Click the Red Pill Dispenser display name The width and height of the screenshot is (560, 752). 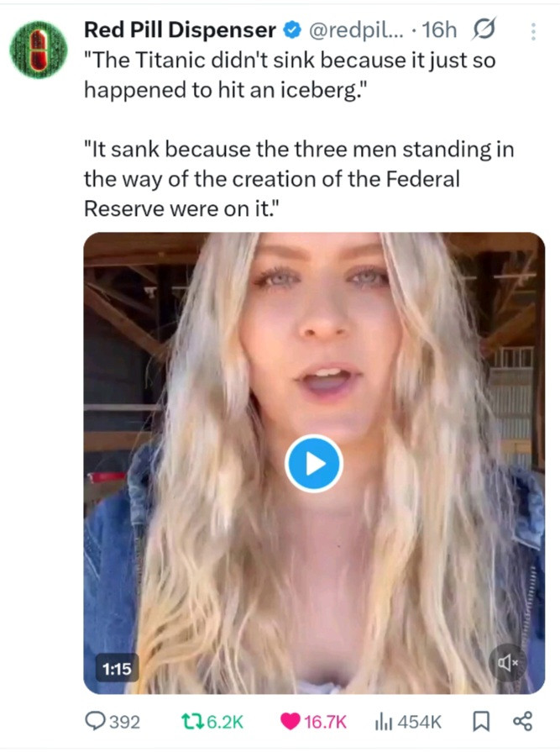click(180, 30)
